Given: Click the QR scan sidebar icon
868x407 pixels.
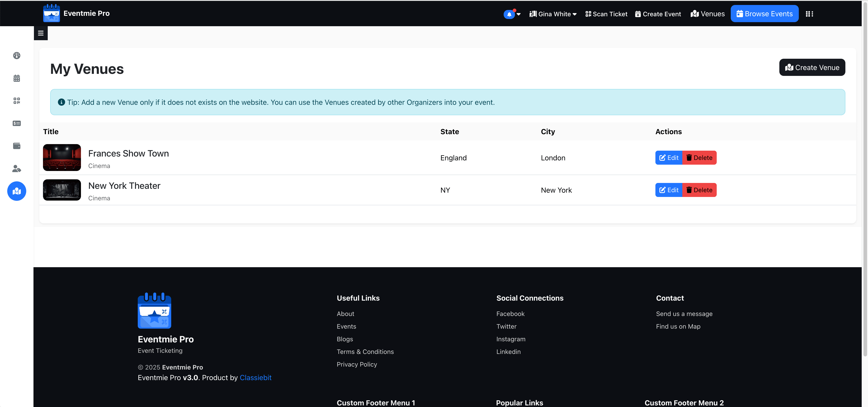Looking at the screenshot, I should click(17, 101).
